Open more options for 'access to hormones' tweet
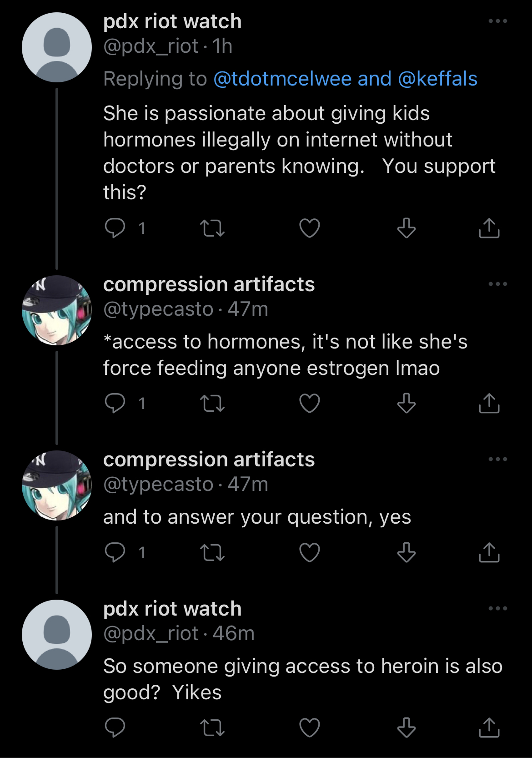 pos(497,284)
